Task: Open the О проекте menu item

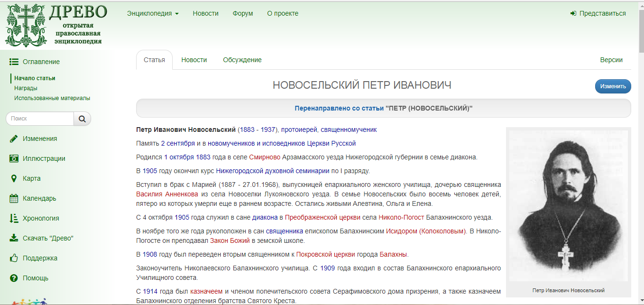Action: click(283, 13)
